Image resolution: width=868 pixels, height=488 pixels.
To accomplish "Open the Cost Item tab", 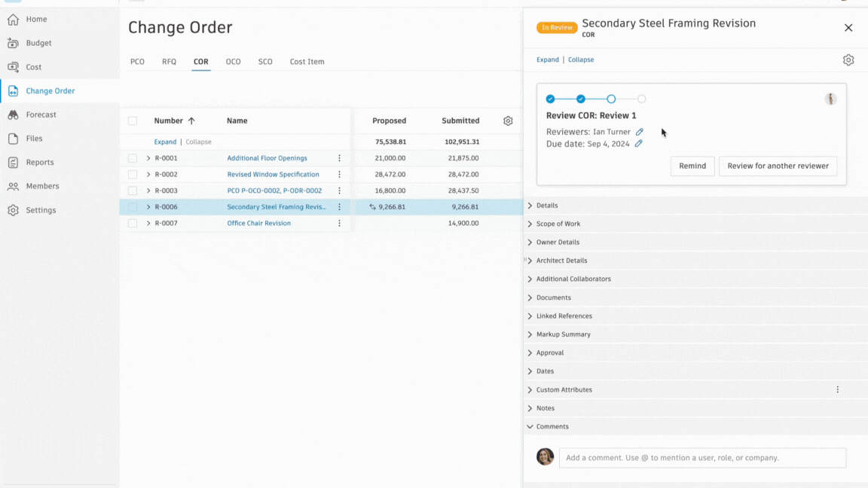I will point(307,62).
